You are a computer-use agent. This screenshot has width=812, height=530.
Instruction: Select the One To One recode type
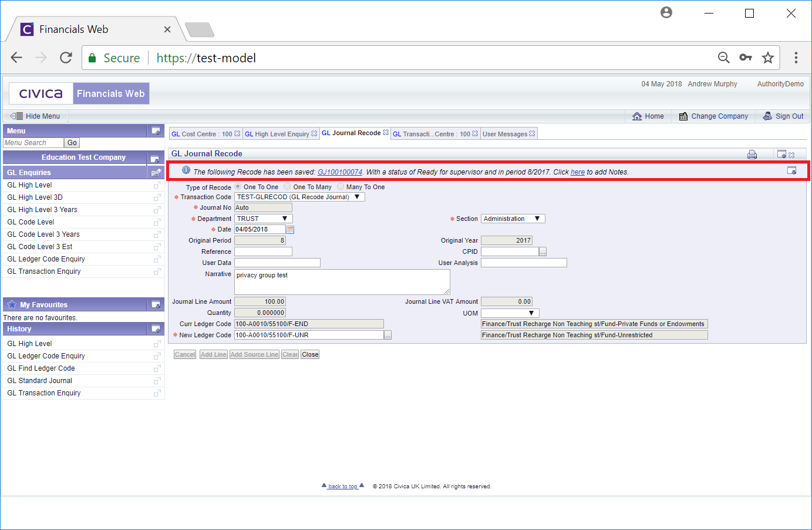(x=238, y=186)
